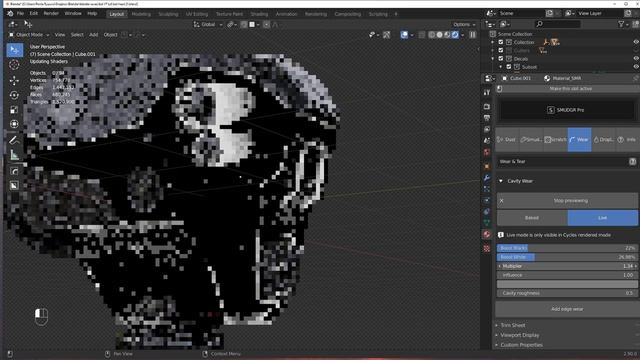Viewport: 640px width, 360px height.
Task: Toggle the snapping magnet button
Action: click(x=244, y=24)
